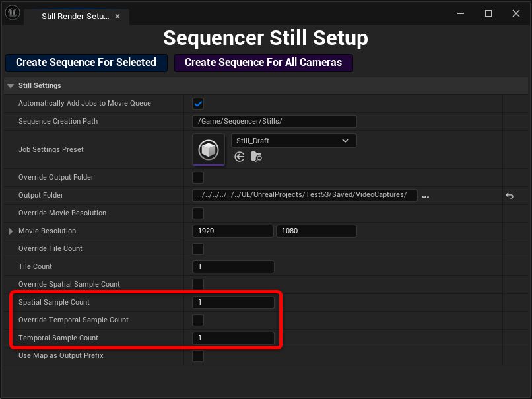
Task: Click the Spatial Sample Count field
Action: pos(233,302)
